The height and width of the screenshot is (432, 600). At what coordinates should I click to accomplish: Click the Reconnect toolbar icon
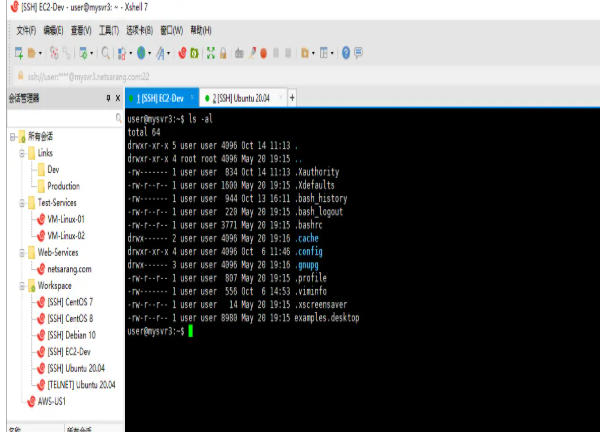[67, 53]
